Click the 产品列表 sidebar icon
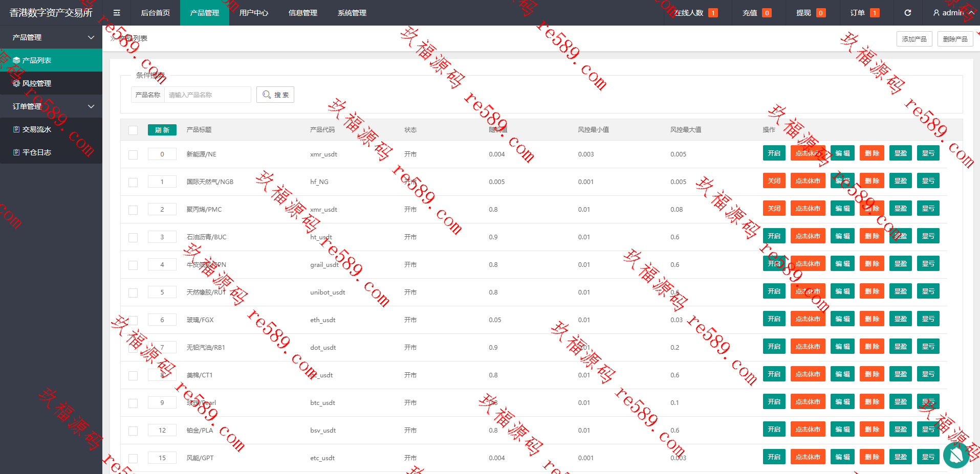 (x=16, y=60)
